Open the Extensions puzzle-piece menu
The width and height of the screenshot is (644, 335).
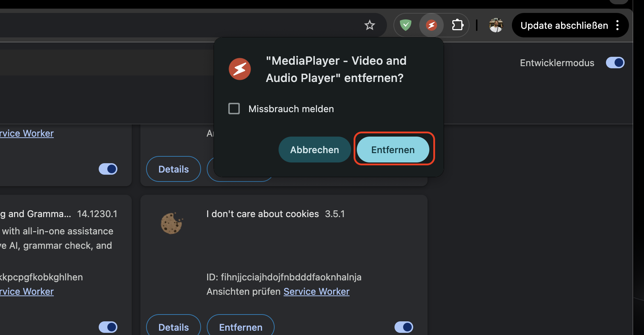pyautogui.click(x=457, y=25)
